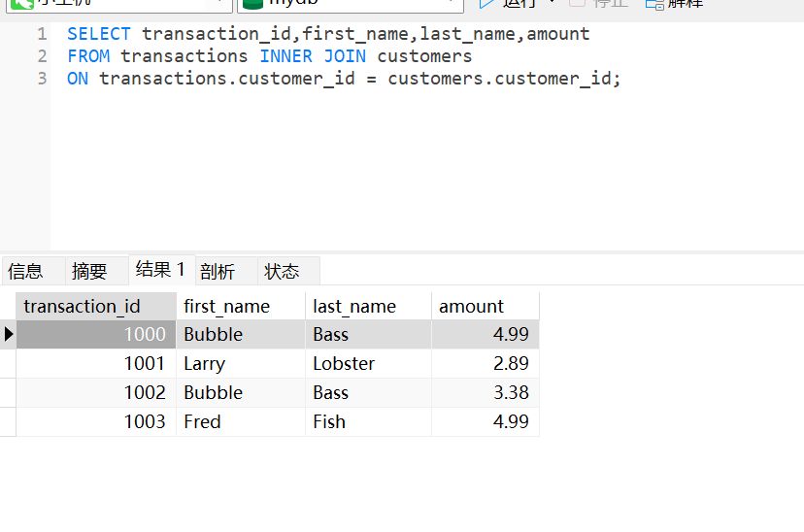Open the 摘要 tab
The height and width of the screenshot is (532, 804).
click(89, 272)
